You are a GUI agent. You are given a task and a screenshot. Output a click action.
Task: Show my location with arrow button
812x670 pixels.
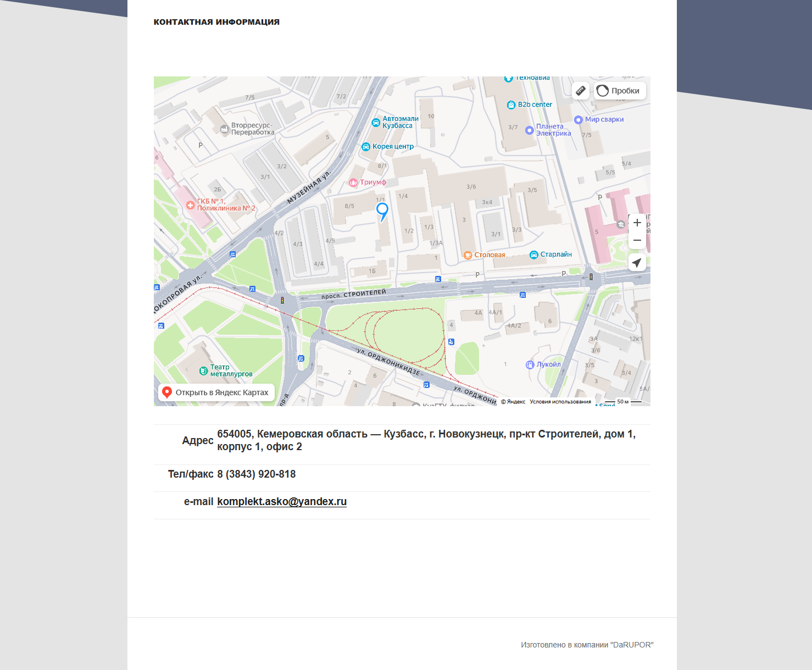[637, 263]
